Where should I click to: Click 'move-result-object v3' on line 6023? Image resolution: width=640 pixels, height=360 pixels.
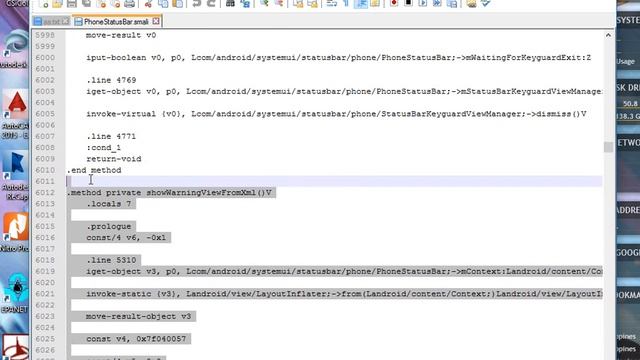pos(138,316)
